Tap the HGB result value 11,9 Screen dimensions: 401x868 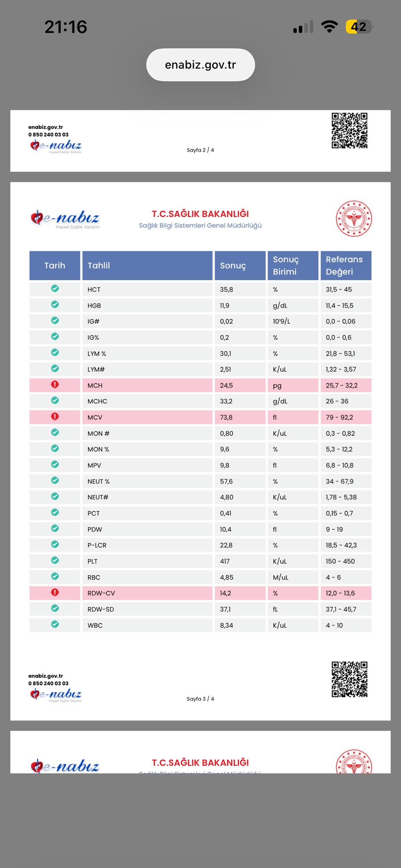[x=226, y=306]
